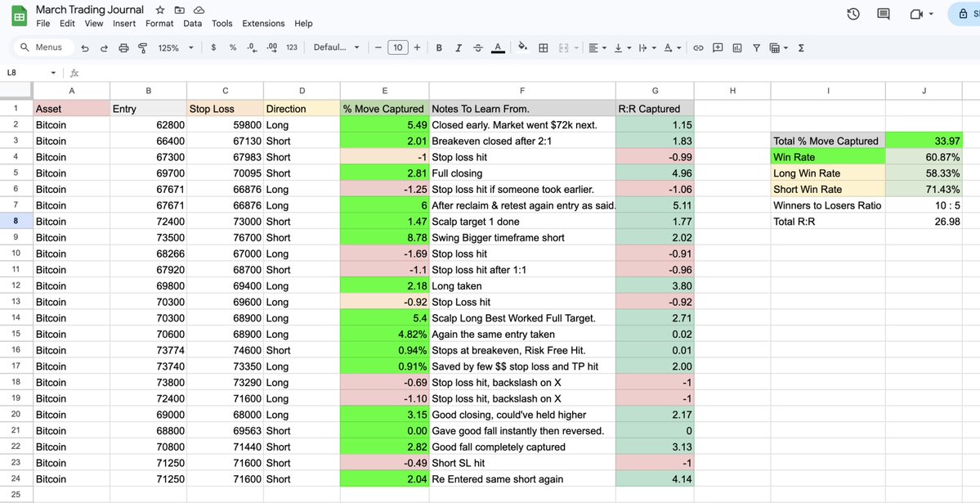
Task: Open table views dropdown
Action: [x=778, y=47]
